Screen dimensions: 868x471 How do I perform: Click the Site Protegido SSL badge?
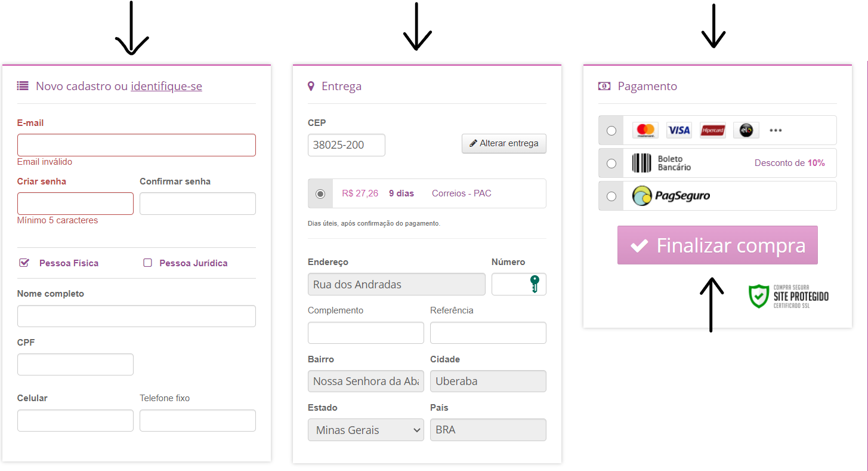[x=788, y=296]
